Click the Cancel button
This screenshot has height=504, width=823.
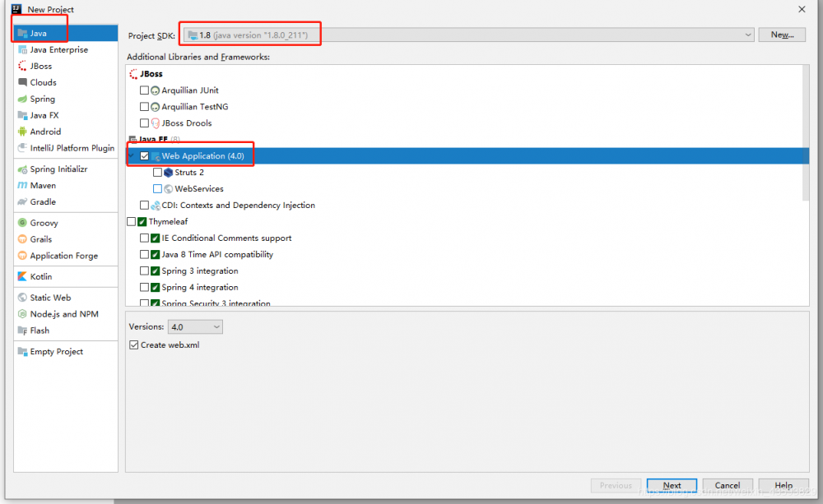[728, 485]
